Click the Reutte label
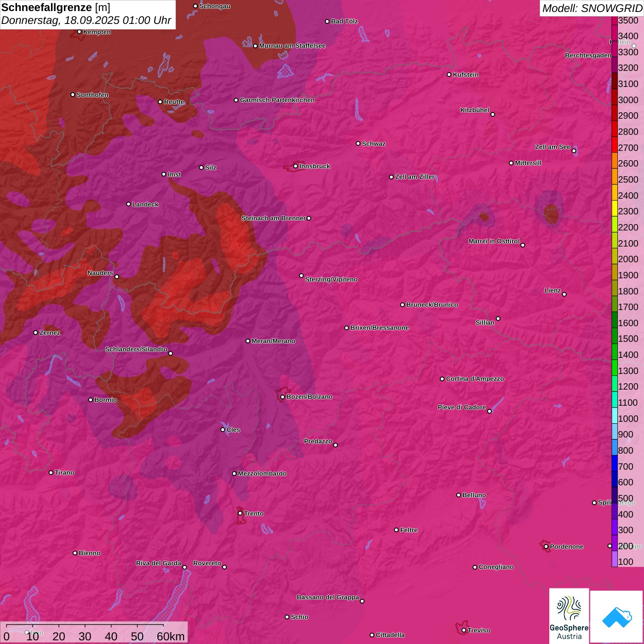 tap(174, 102)
